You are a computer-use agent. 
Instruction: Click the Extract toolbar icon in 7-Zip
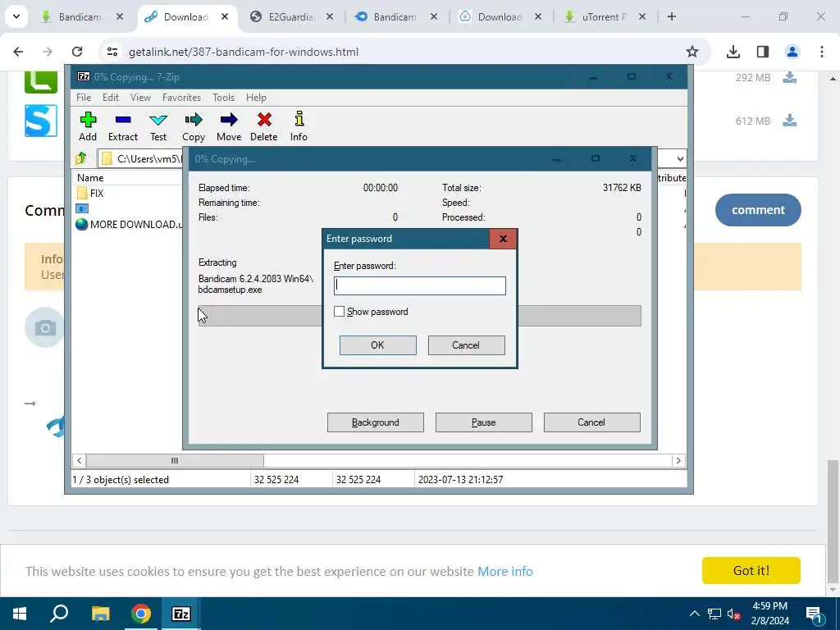click(123, 126)
